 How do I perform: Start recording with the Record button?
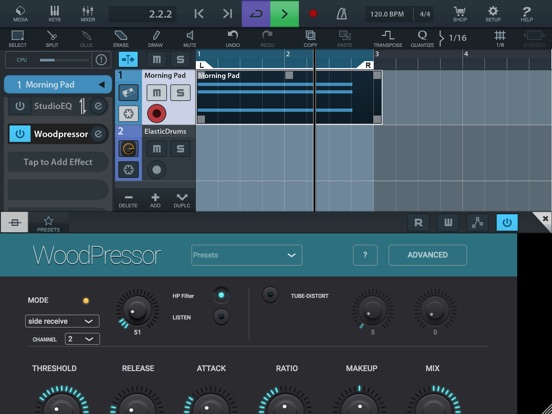tap(313, 14)
